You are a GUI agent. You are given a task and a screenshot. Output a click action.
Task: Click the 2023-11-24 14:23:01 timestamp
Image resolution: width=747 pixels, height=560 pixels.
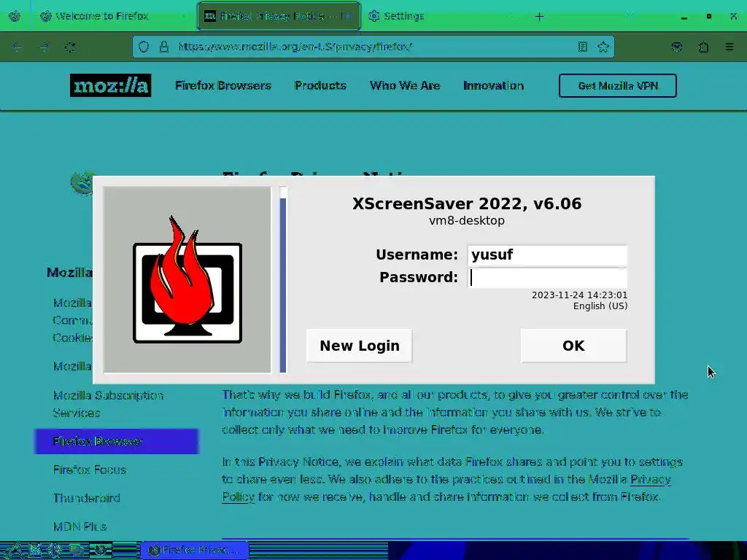[x=579, y=295]
